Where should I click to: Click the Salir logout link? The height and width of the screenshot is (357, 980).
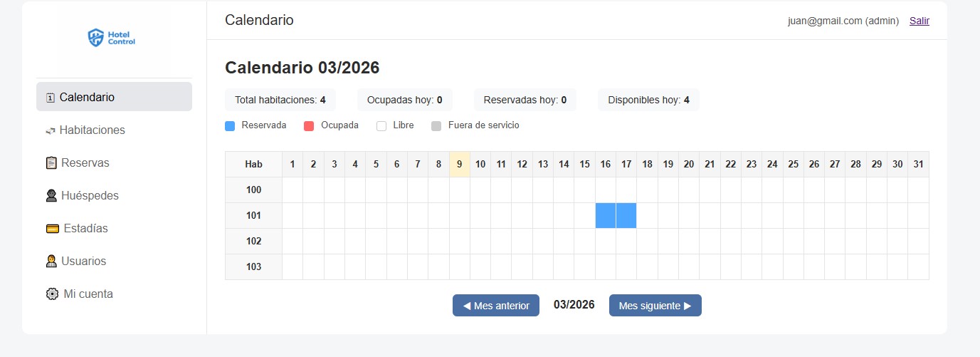coord(919,21)
